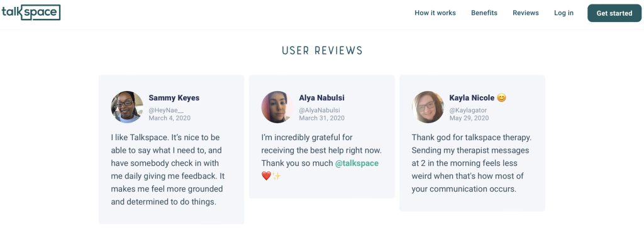Click Alya Nabulsi's profile photo
Viewport: 644px width, 228px height.
[277, 107]
